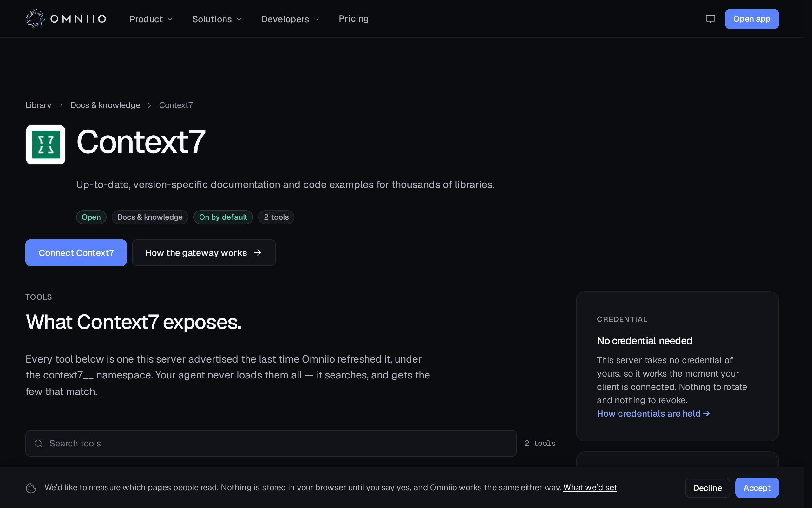812x508 pixels.
Task: Click the Context7 breadcrumb
Action: (176, 105)
